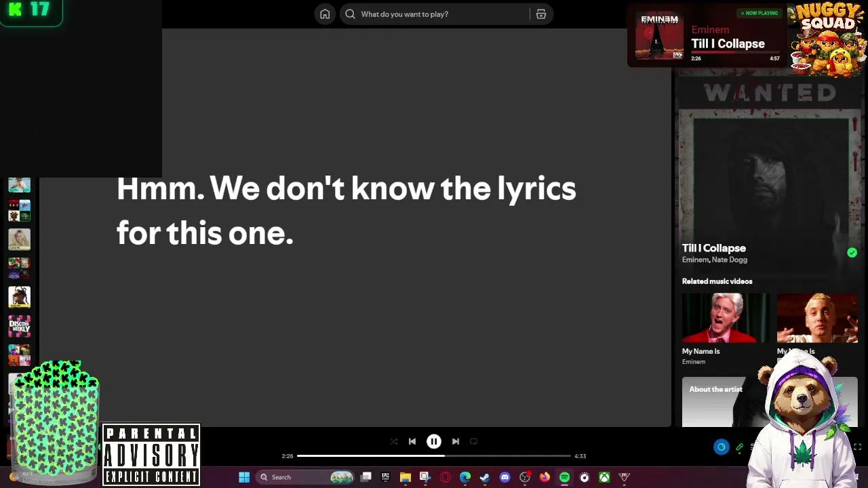This screenshot has width=868, height=488.
Task: Open File Explorer from taskbar
Action: click(406, 477)
